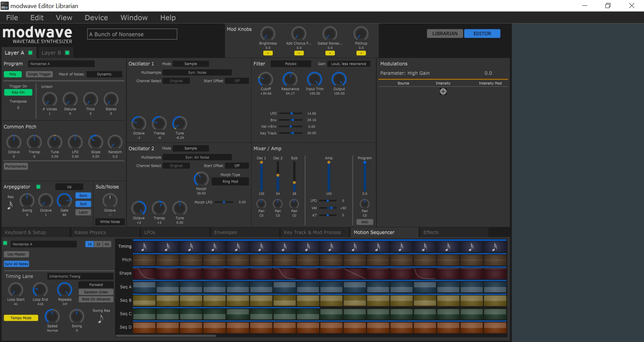The height and width of the screenshot is (342, 644).
Task: Open the Device menu
Action: pyautogui.click(x=96, y=17)
